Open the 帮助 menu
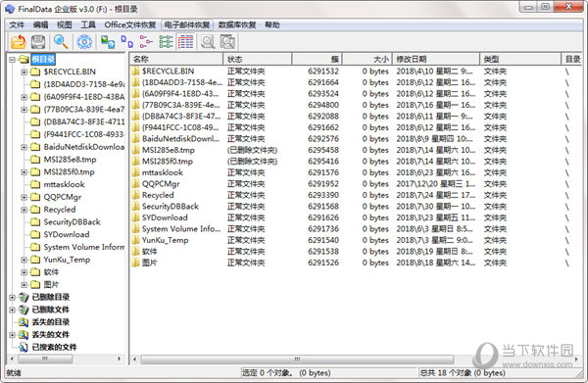Screen dimensions: 588x383 [272, 24]
